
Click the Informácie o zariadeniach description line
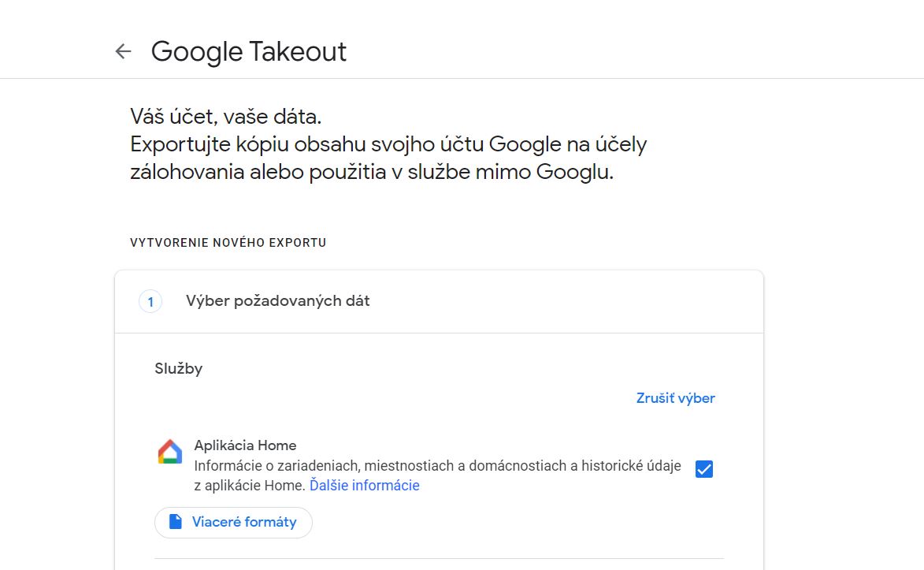click(x=437, y=466)
